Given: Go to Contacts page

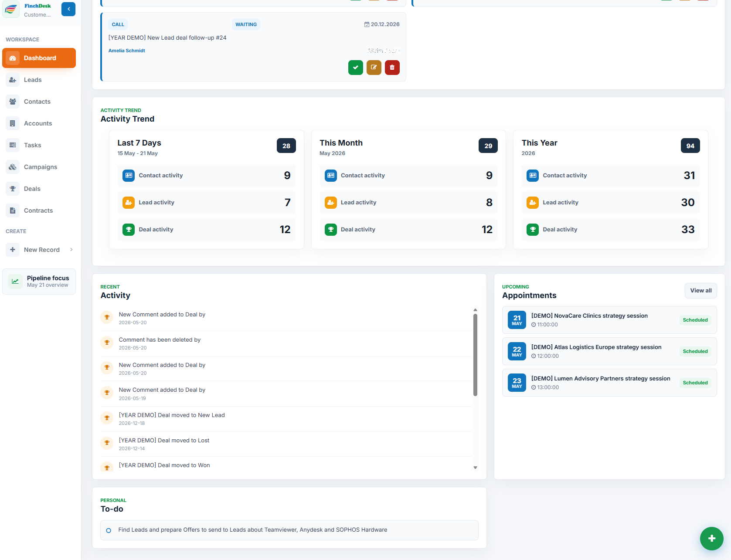Looking at the screenshot, I should tap(39, 102).
